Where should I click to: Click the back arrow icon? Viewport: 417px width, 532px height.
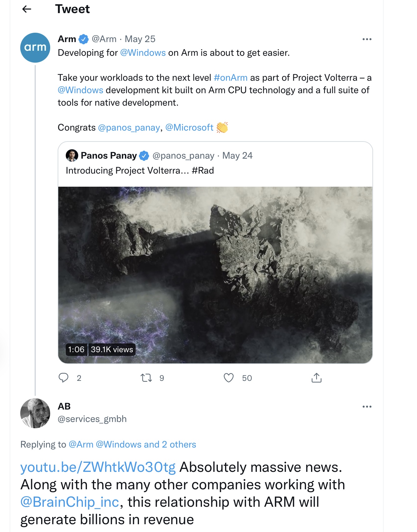pyautogui.click(x=27, y=9)
